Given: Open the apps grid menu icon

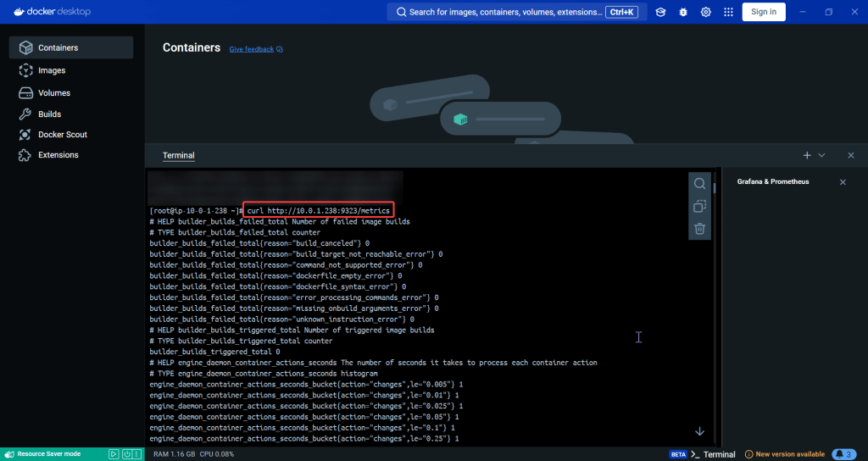Looking at the screenshot, I should [x=727, y=12].
